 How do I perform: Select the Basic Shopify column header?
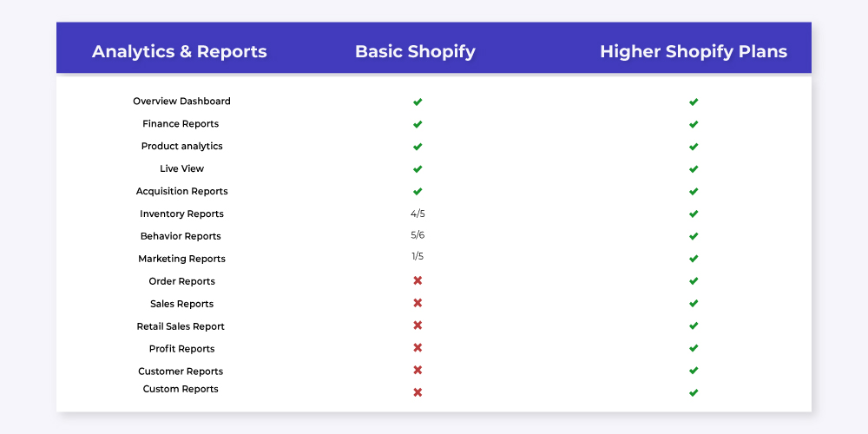415,51
